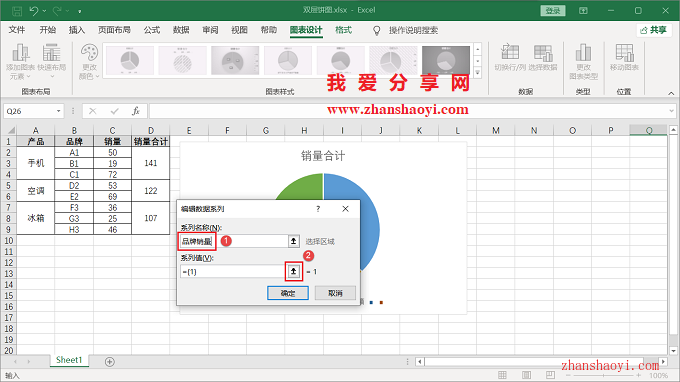Select column A header
Viewport: 680px width, 382px height.
(36, 130)
